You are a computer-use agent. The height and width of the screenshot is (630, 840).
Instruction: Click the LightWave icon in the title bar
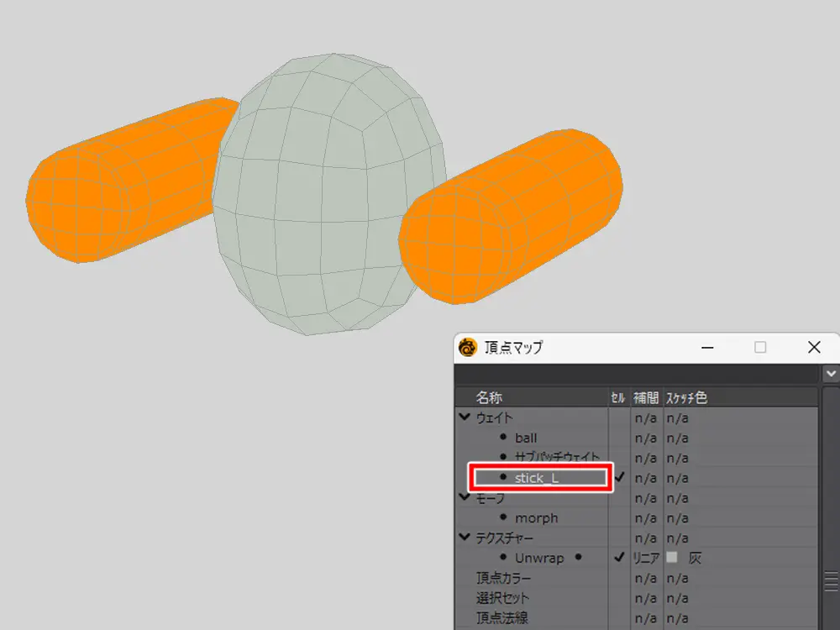(468, 347)
